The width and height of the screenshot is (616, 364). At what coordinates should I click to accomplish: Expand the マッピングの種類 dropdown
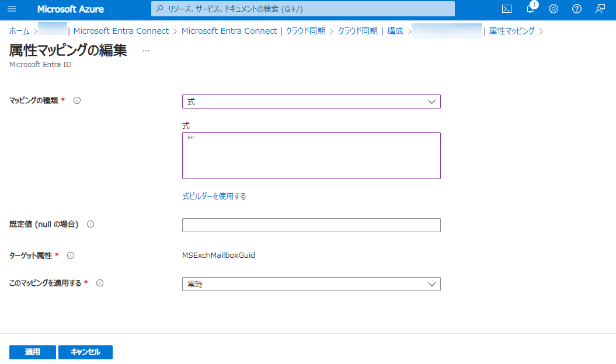311,101
